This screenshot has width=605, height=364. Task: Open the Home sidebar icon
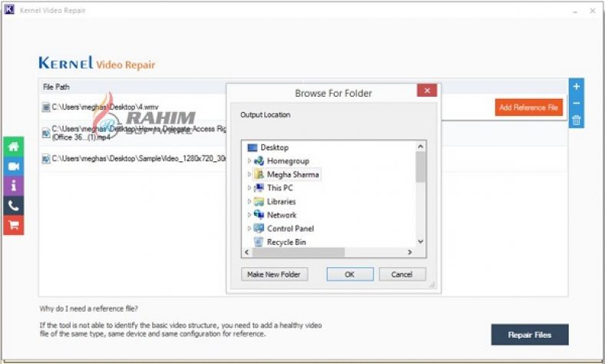pos(14,147)
